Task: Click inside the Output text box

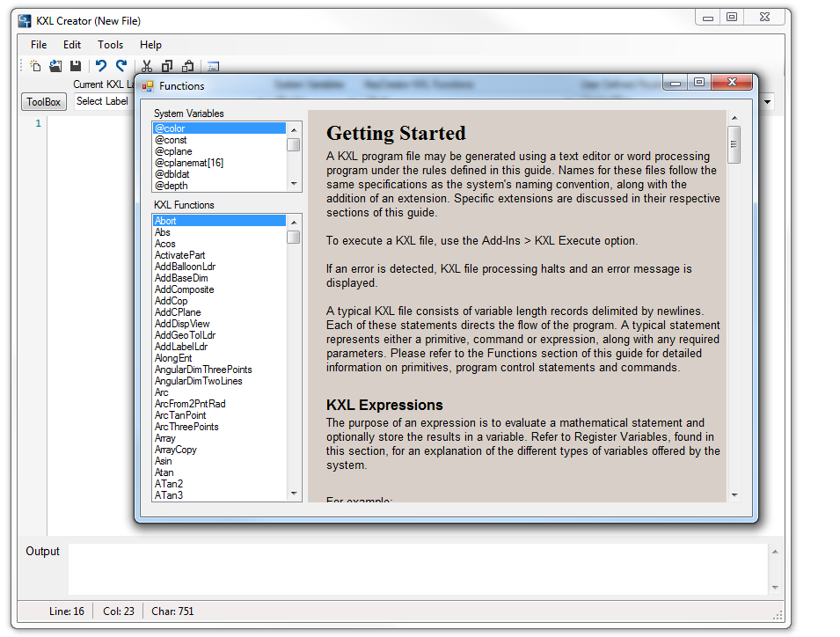Action: (x=418, y=569)
